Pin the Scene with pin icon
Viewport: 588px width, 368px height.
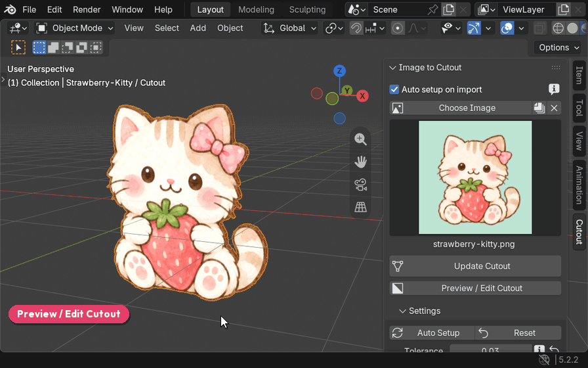coord(432,9)
